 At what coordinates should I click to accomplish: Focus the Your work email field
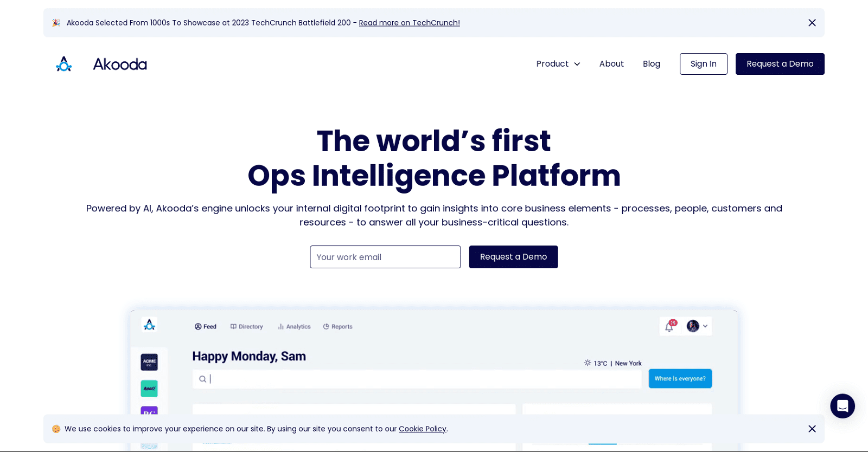pos(385,257)
